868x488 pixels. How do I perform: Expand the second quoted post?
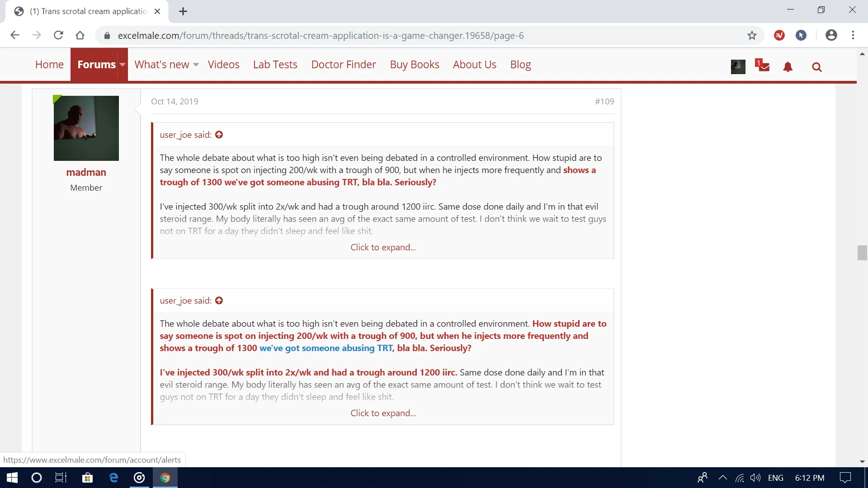[x=383, y=413]
